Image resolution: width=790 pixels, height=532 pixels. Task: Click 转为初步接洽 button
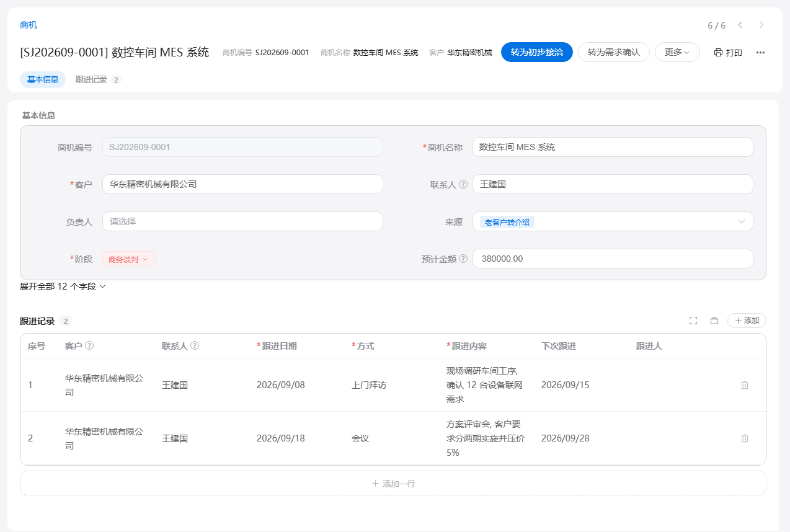[537, 52]
